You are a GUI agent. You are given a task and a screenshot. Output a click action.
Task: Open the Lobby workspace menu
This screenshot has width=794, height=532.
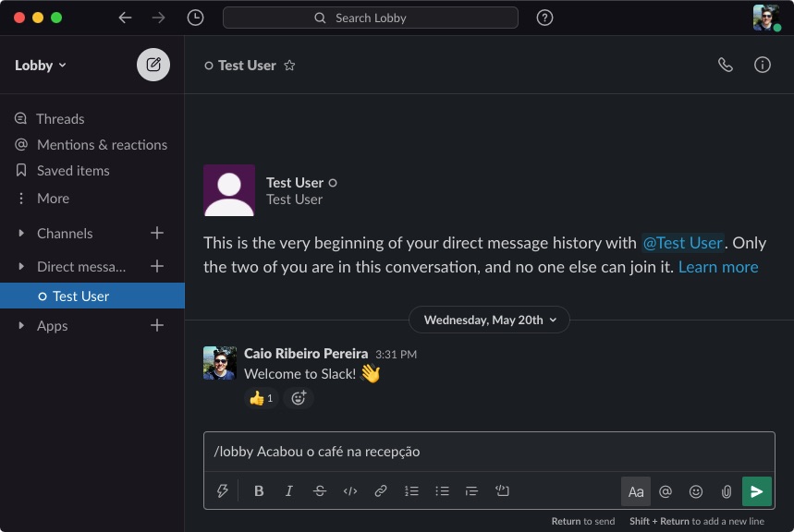(x=40, y=66)
